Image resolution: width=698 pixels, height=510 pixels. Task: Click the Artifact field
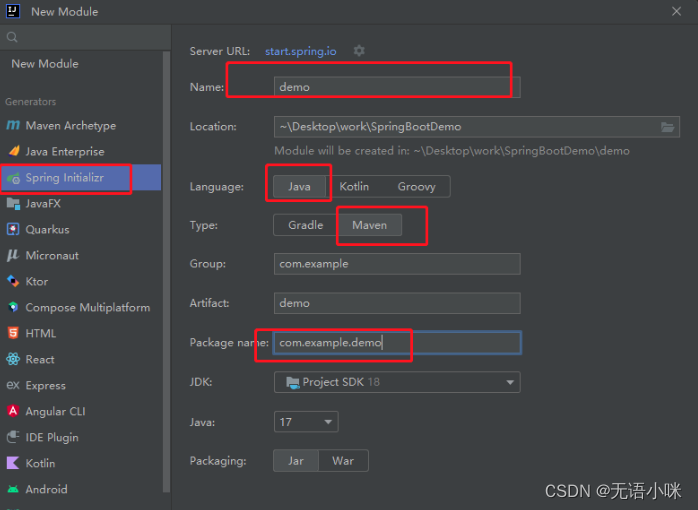coord(397,303)
